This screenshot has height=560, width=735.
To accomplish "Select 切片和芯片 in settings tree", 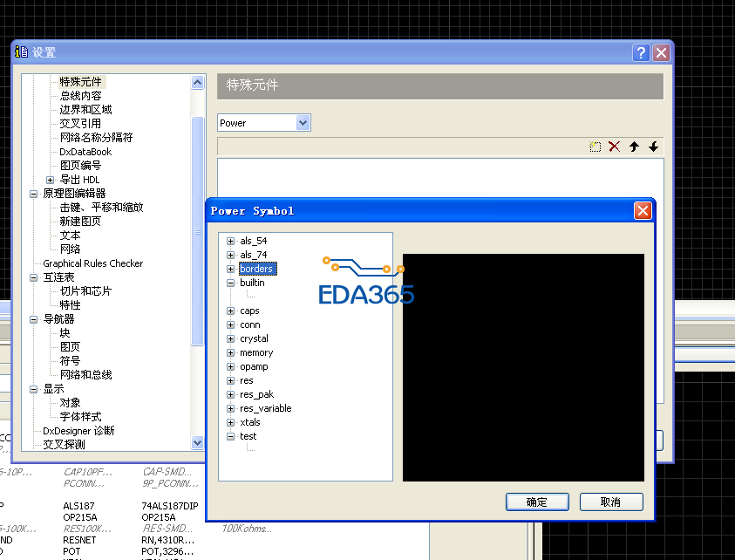I will pyautogui.click(x=85, y=291).
